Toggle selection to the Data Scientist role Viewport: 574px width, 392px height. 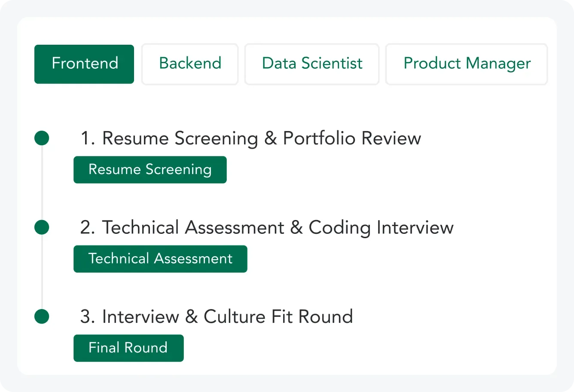(312, 64)
